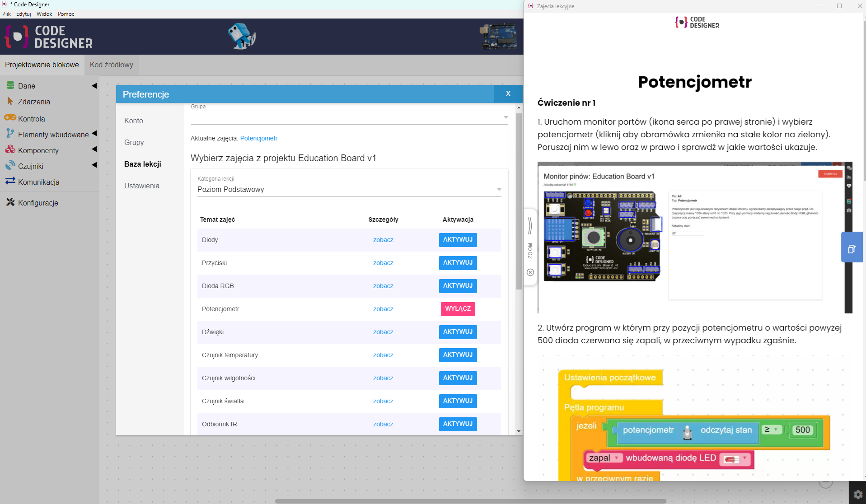The image size is (866, 504).
Task: Collapse the Elementy wbudowane section arrow
Action: click(94, 133)
